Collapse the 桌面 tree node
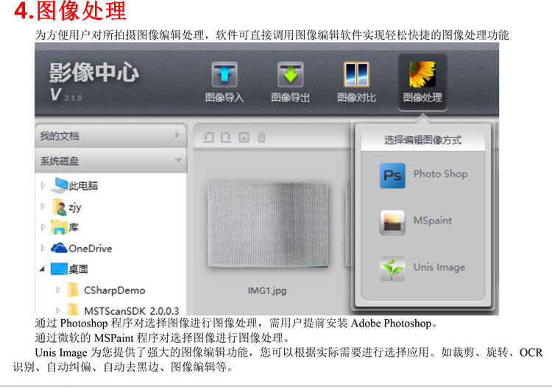This screenshot has width=552, height=392. tap(42, 269)
